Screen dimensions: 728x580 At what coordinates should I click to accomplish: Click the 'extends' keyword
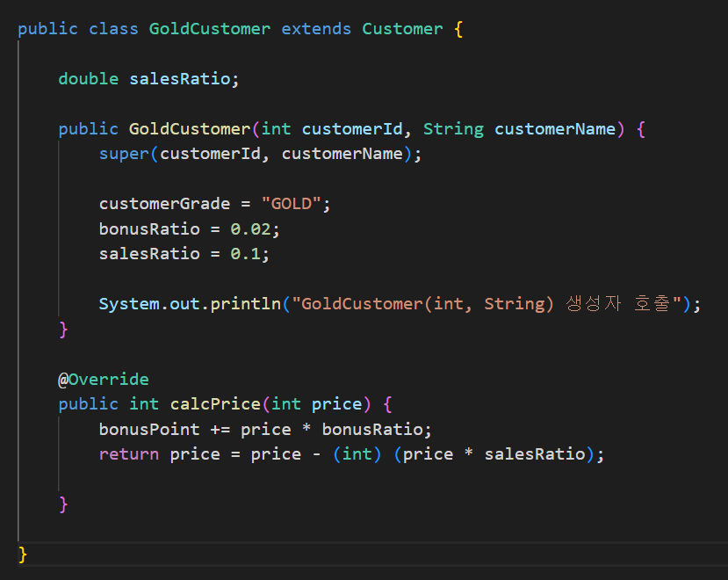coord(316,29)
